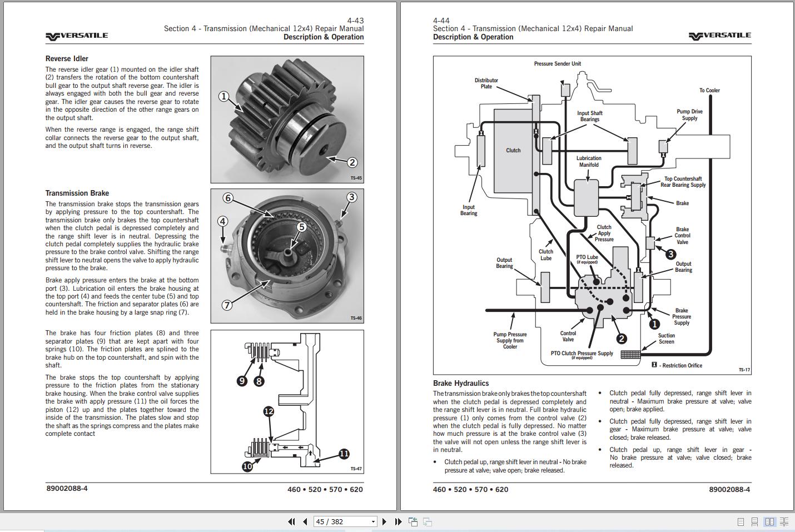Screen dimensions: 795x532
Task: Click the Reverse Idler heading
Action: pos(67,58)
